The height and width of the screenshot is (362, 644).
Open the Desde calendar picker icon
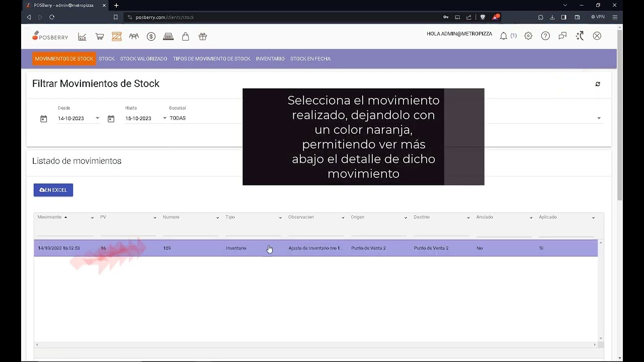coord(44,119)
